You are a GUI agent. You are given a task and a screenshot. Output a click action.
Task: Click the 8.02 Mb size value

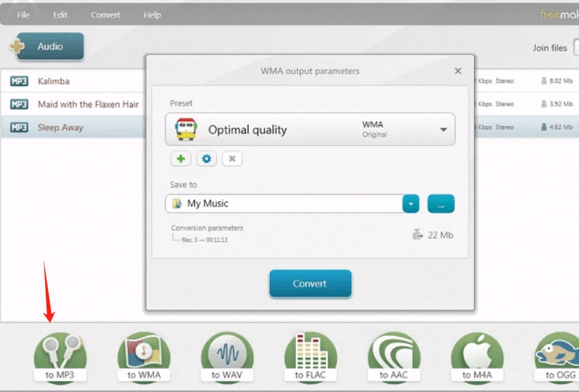pyautogui.click(x=561, y=81)
